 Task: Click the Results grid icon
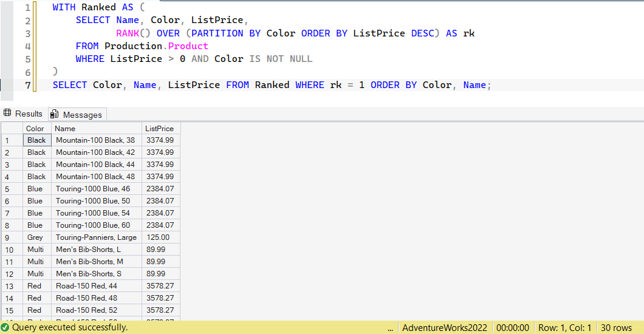[7, 113]
